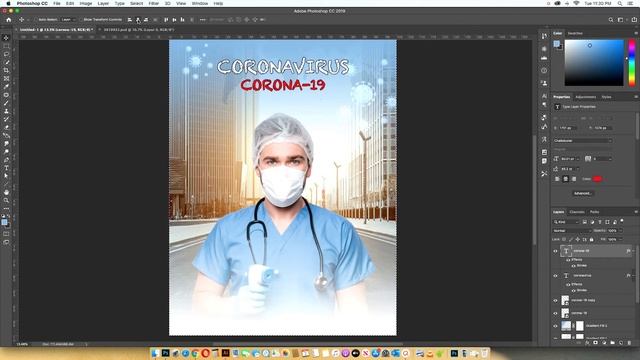The width and height of the screenshot is (640, 360).
Task: Click Align right edges icon
Action: (x=146, y=20)
